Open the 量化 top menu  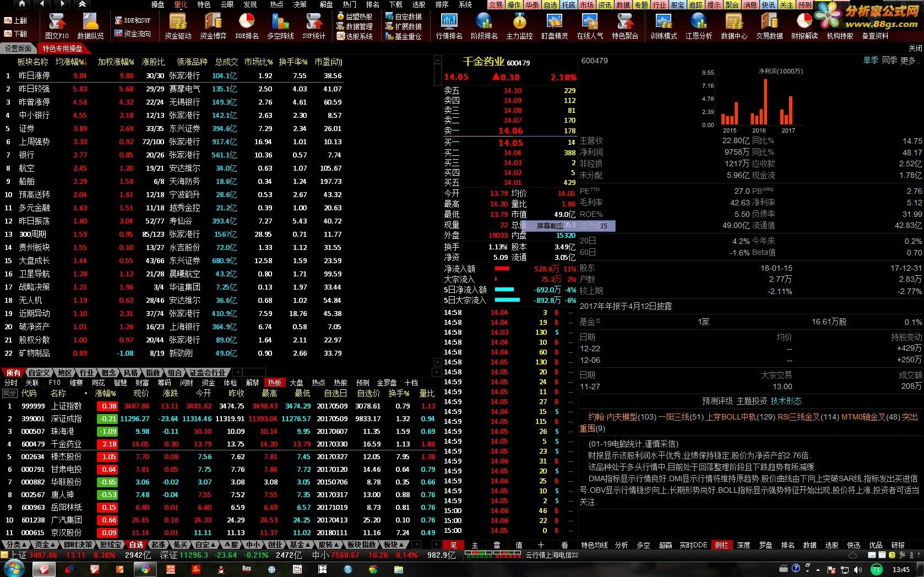pyautogui.click(x=181, y=4)
